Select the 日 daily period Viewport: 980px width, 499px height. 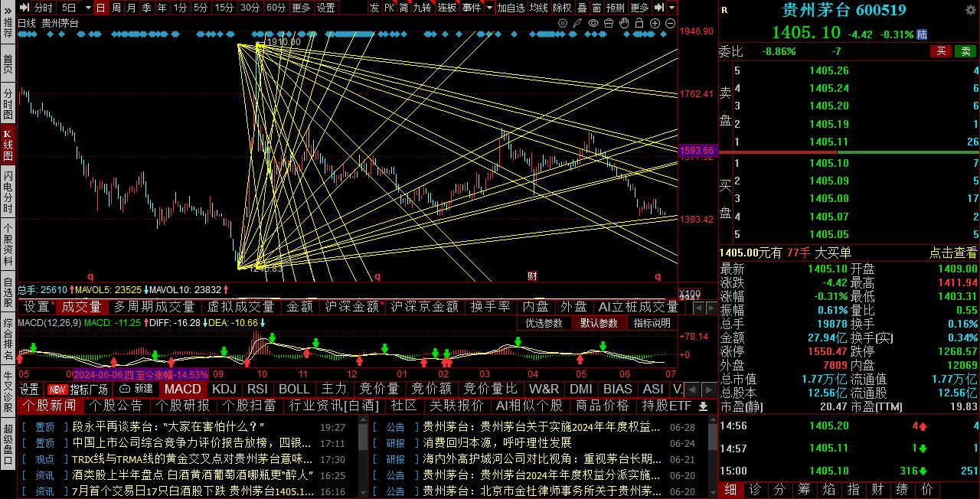pyautogui.click(x=101, y=8)
